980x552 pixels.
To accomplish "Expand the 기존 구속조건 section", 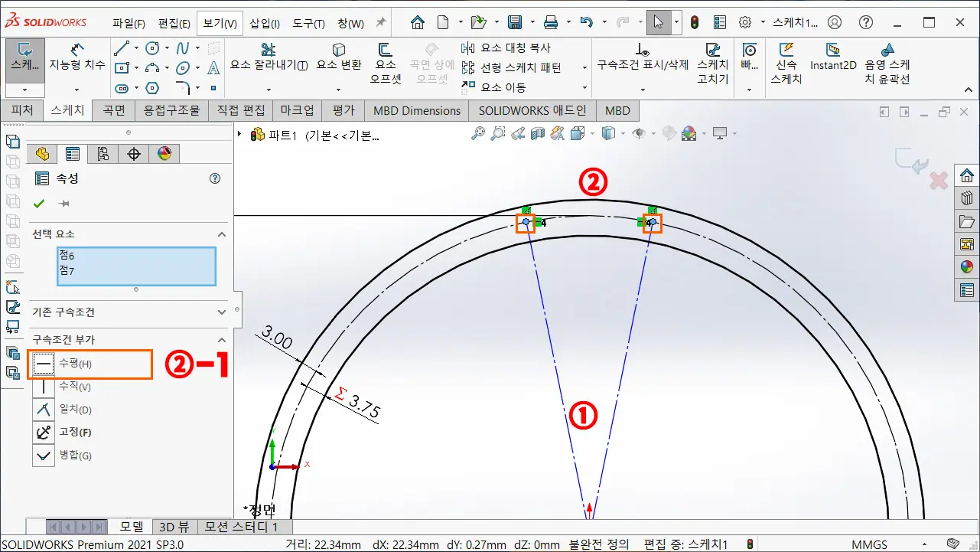I will [x=222, y=312].
